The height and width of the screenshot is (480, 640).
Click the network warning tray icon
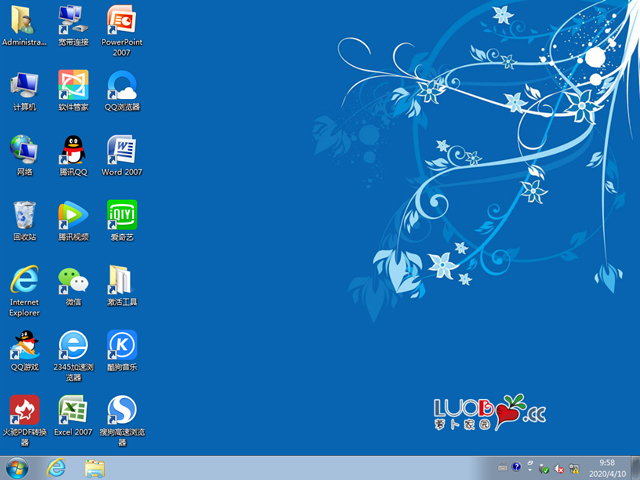point(574,469)
